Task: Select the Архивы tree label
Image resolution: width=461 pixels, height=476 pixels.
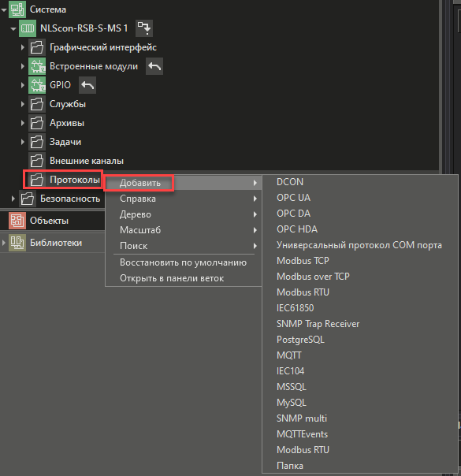Action: [x=67, y=123]
